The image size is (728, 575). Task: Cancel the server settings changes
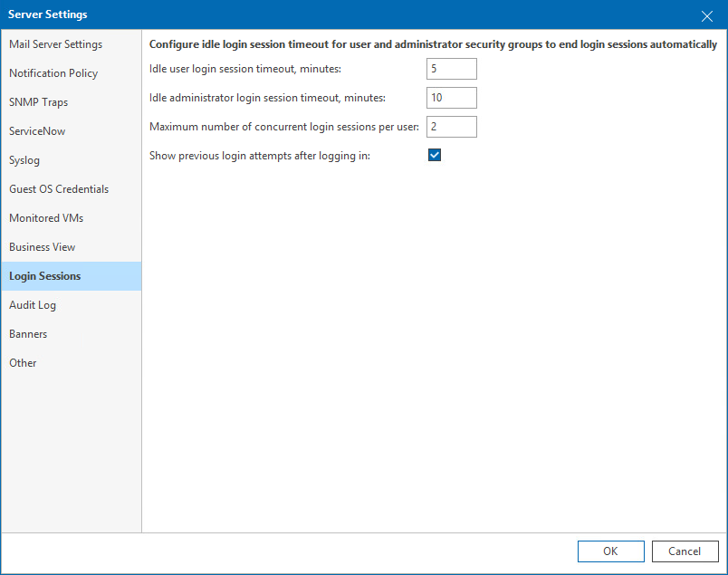(x=685, y=551)
